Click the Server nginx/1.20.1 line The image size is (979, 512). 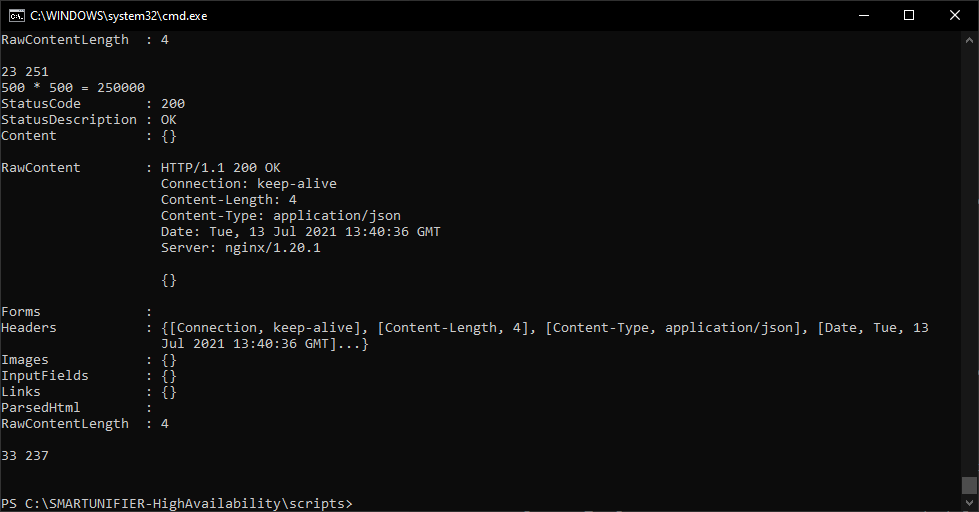[240, 248]
